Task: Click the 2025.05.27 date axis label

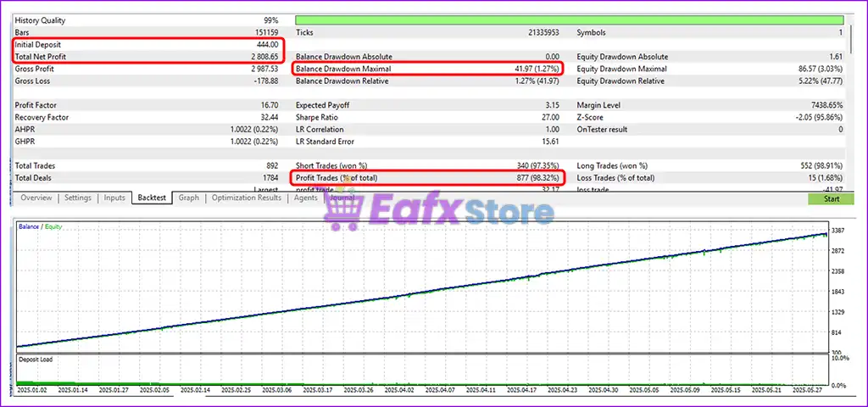Action: coord(808,390)
